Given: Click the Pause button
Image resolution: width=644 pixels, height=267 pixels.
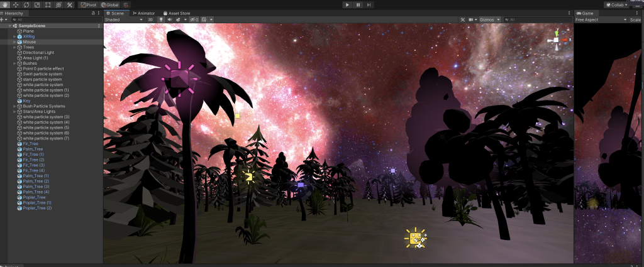Looking at the screenshot, I should 358,4.
